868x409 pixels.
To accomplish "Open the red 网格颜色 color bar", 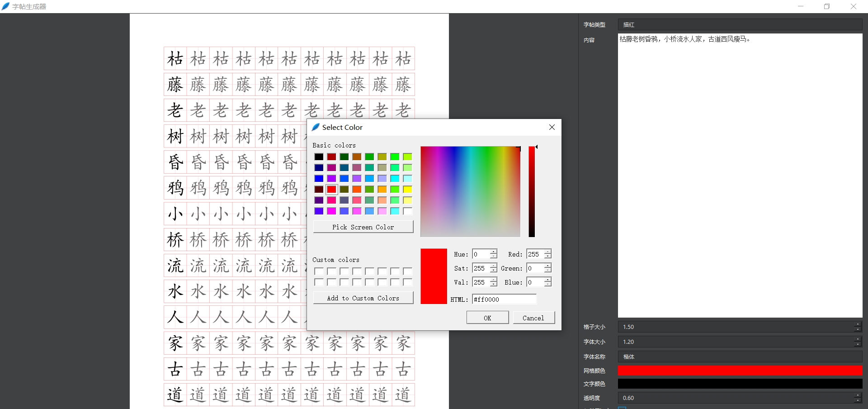I will coord(740,371).
